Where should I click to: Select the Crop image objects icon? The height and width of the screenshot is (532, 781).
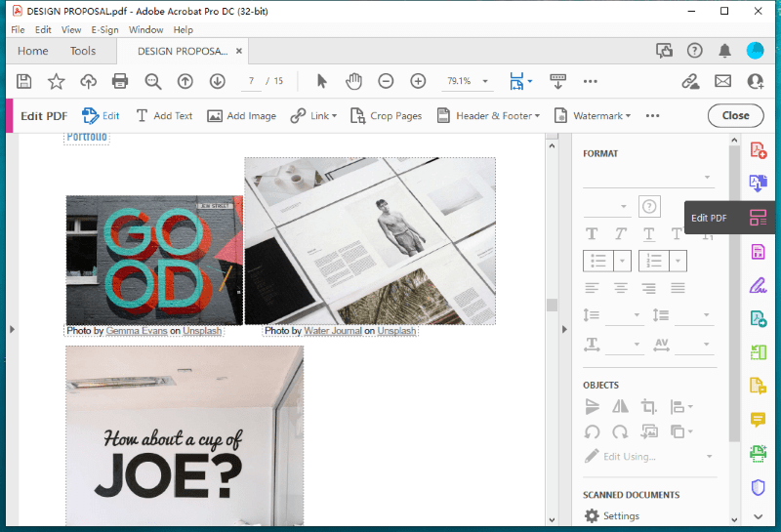[648, 406]
